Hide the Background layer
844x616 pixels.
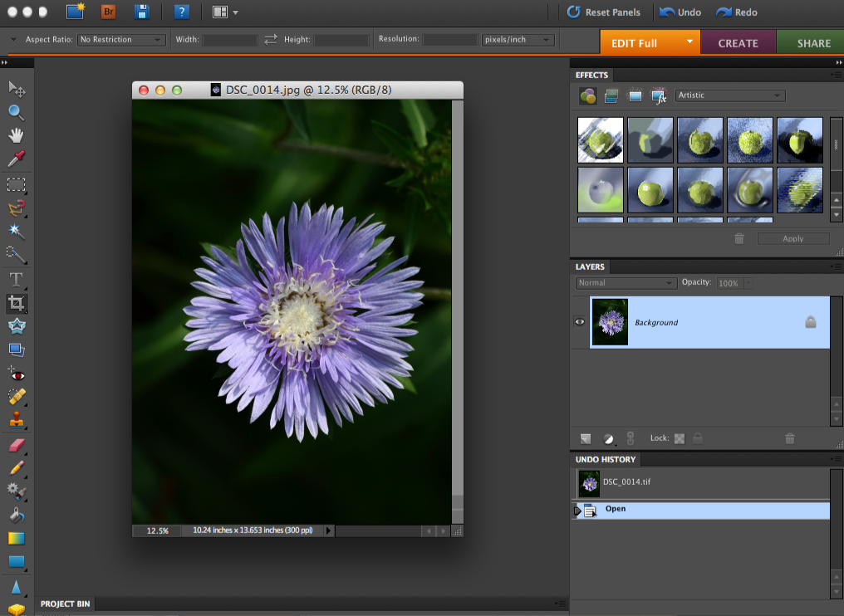coord(579,321)
